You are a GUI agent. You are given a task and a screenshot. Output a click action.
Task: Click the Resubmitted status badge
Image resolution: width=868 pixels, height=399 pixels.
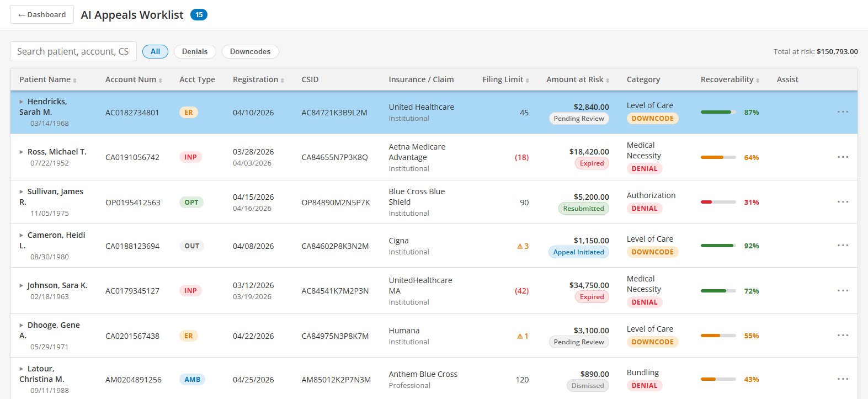[x=583, y=209]
